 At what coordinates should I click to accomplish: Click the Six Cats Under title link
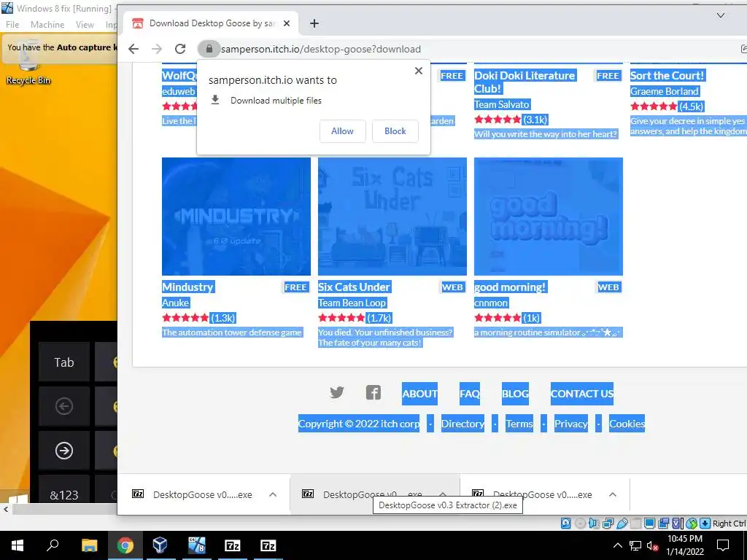click(355, 287)
